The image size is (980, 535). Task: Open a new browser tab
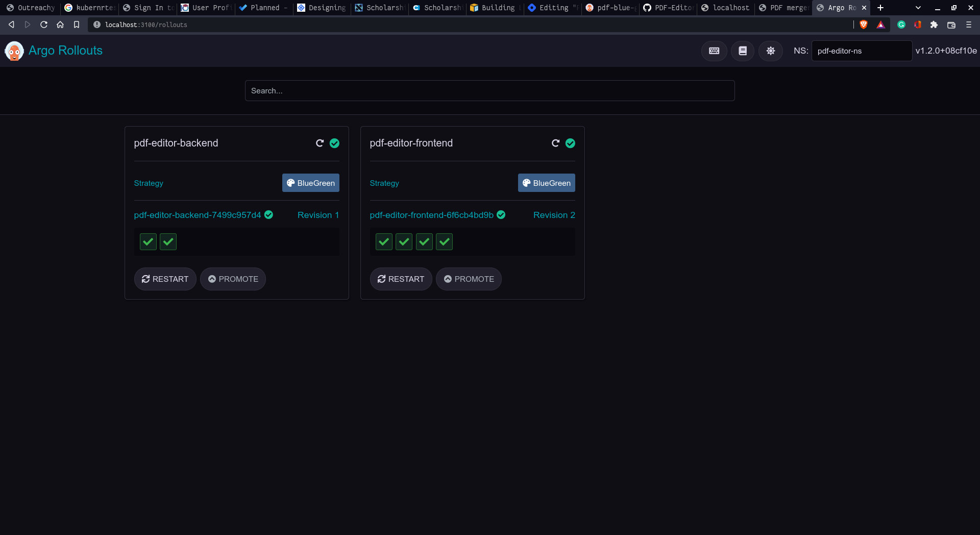click(x=880, y=8)
